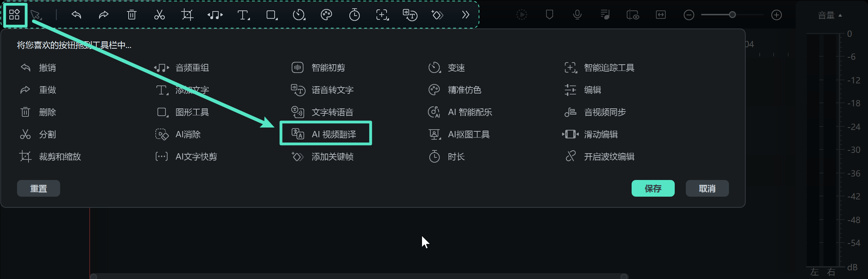Click the 保存 save button
Screen dimensions: 868x279
[653, 188]
